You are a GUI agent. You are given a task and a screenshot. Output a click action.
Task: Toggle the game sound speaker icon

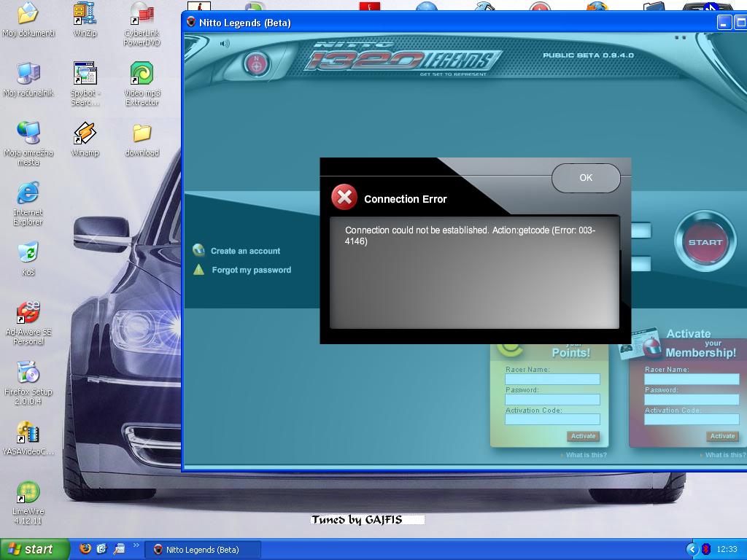[x=225, y=44]
